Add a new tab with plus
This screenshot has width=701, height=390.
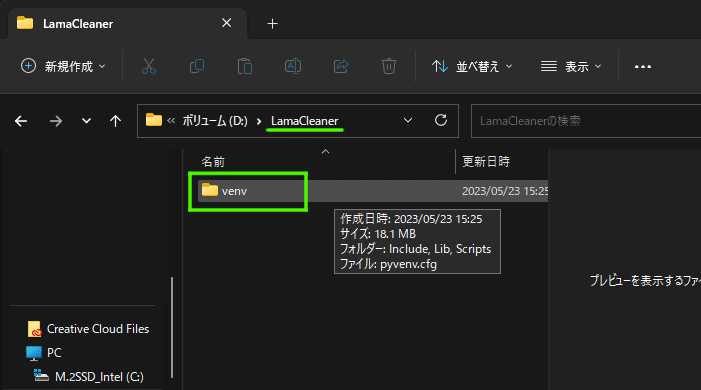click(x=272, y=24)
